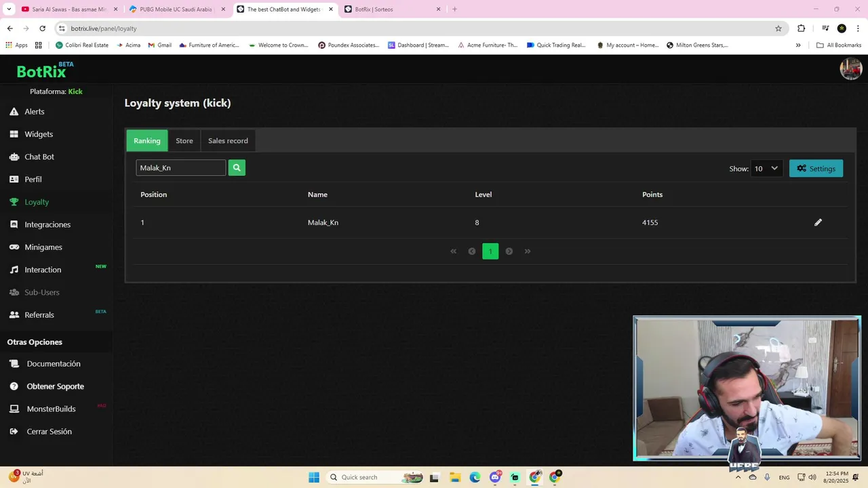
Task: Click the points value 4155
Action: coord(650,222)
